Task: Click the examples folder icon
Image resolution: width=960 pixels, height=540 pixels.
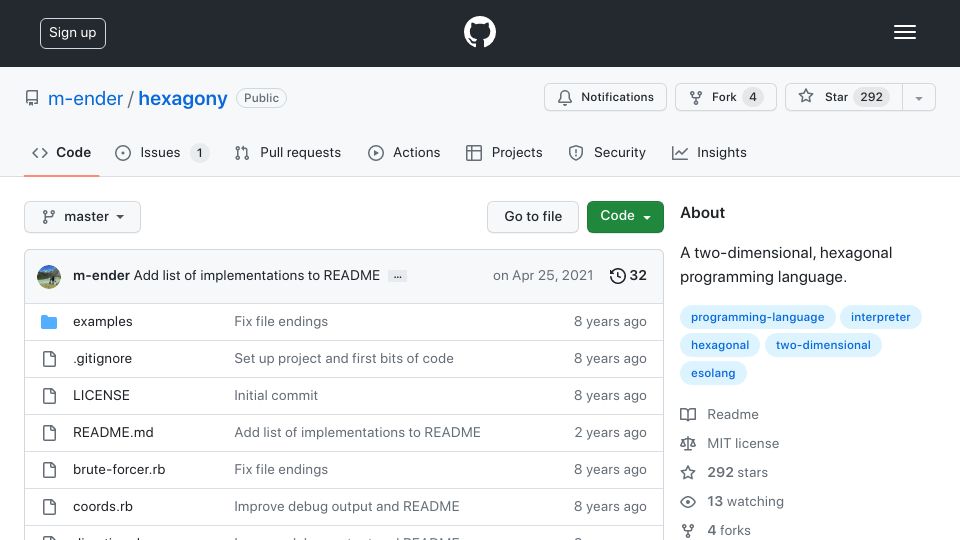Action: pos(49,322)
